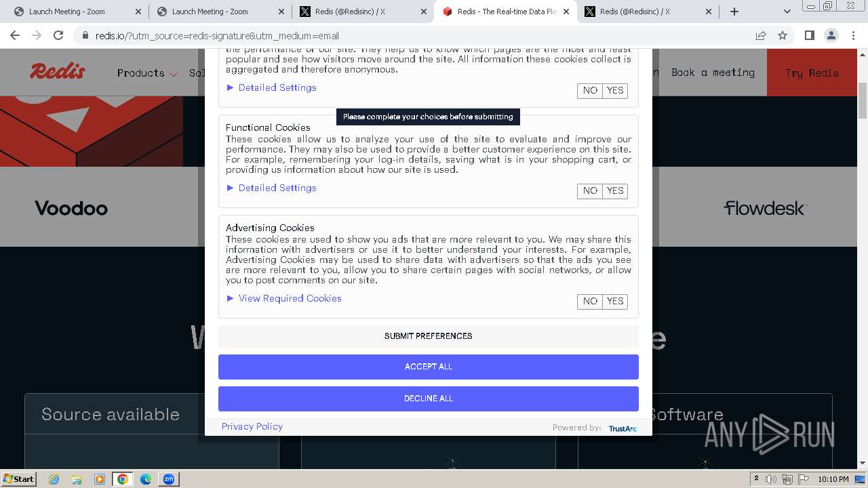Select YES for Functional Cookies
The image size is (868, 488).
pos(615,191)
